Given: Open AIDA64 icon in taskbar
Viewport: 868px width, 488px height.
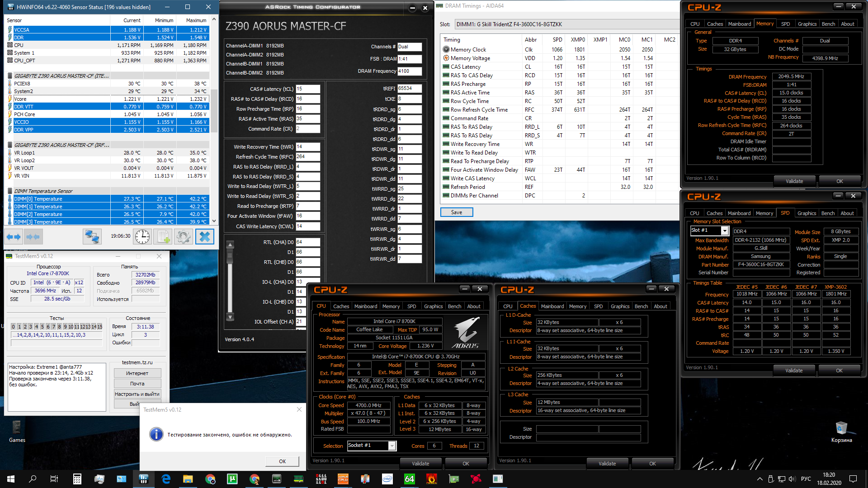Looking at the screenshot, I should (x=409, y=479).
